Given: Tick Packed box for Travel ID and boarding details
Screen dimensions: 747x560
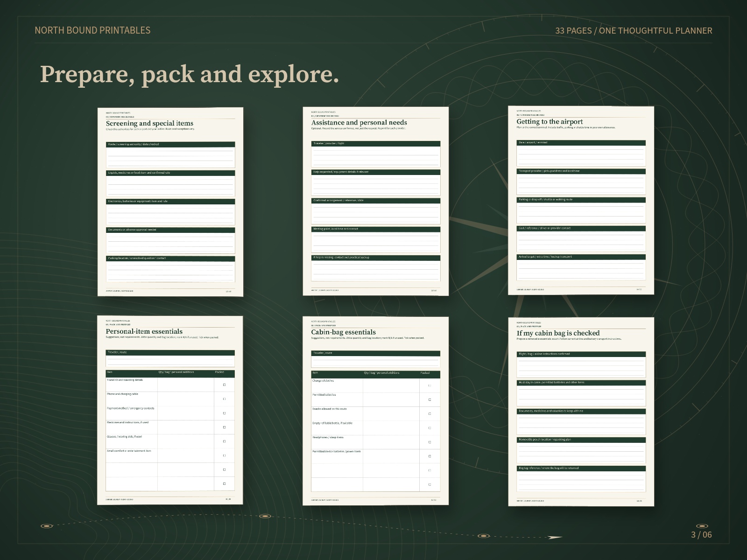Looking at the screenshot, I should pos(224,385).
